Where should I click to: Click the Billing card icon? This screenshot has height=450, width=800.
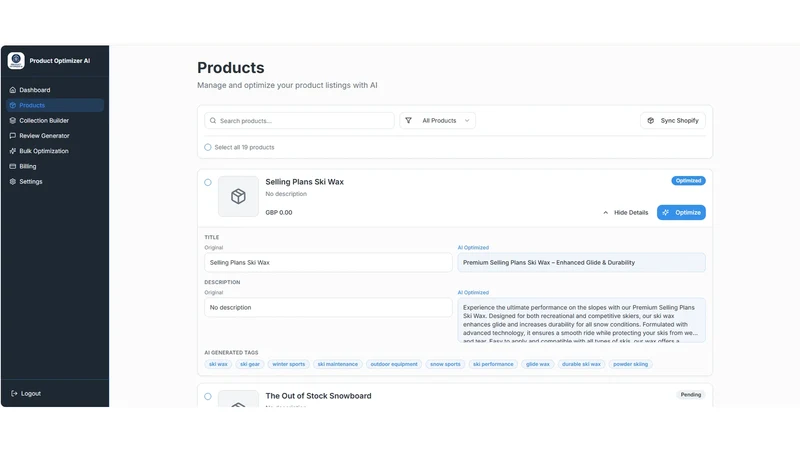(13, 166)
